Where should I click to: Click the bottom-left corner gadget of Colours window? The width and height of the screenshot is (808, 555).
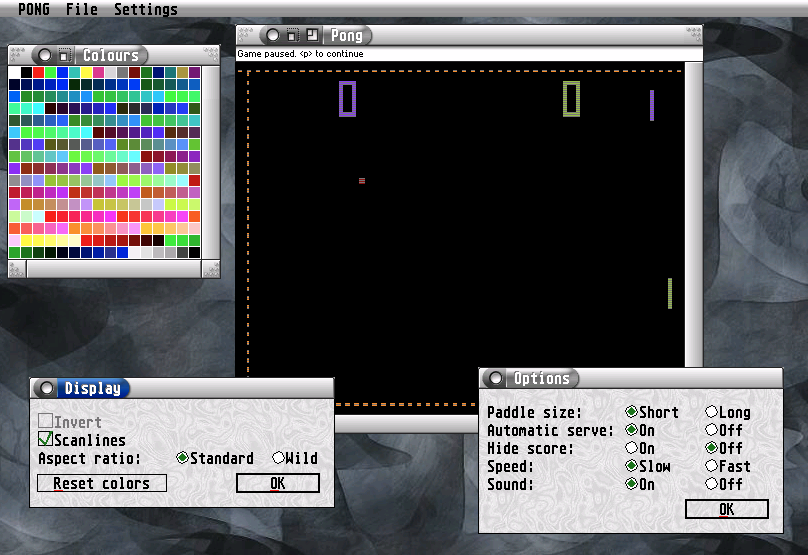17,269
